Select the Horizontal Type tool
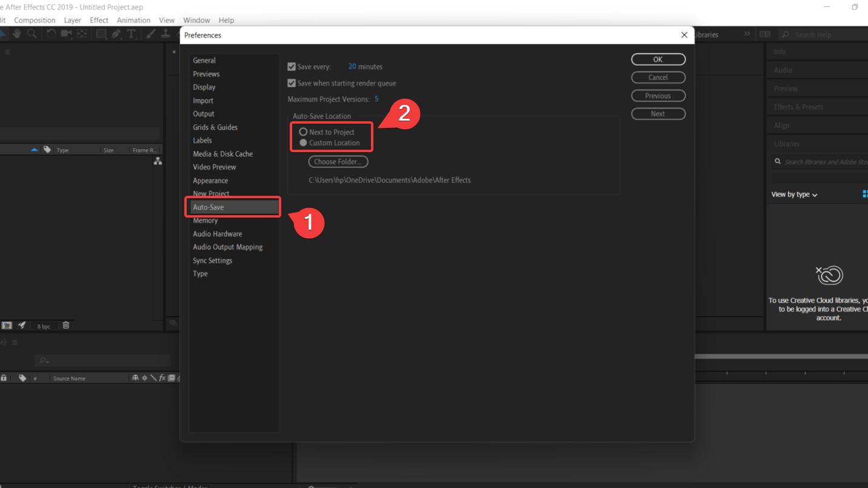Screen dimensions: 868x488 [x=132, y=33]
